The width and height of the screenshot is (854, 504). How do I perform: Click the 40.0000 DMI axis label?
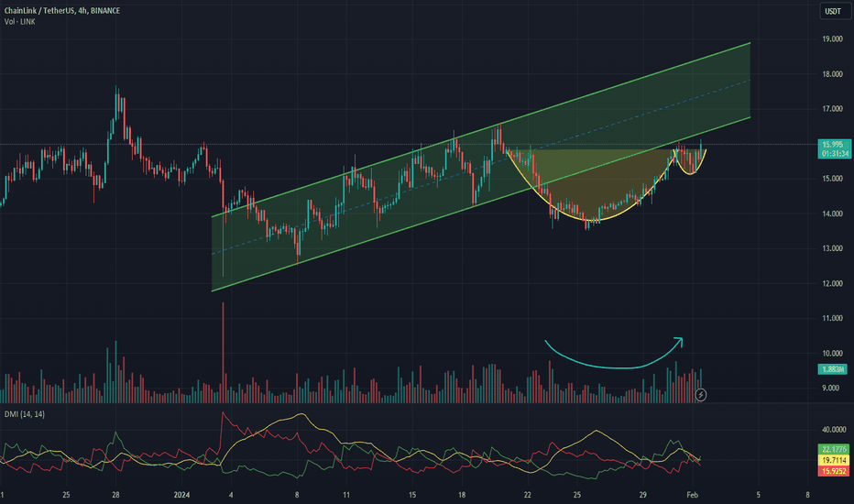click(834, 430)
